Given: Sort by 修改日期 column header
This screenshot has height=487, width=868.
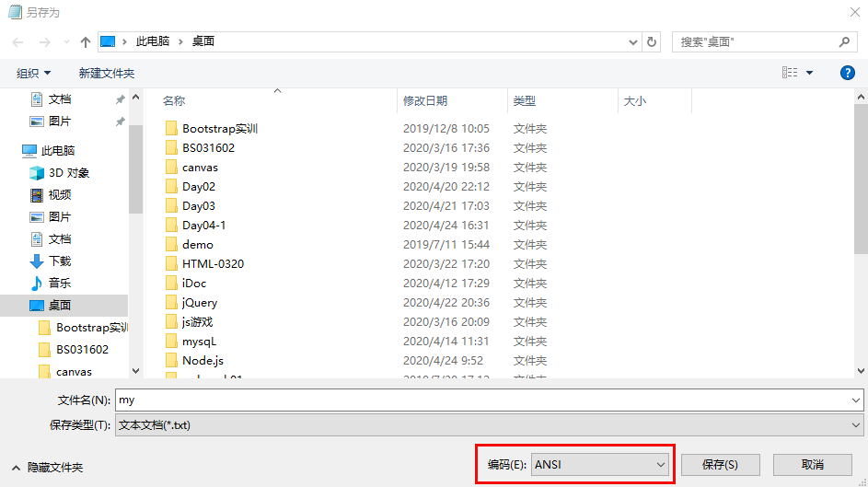Looking at the screenshot, I should (x=425, y=100).
